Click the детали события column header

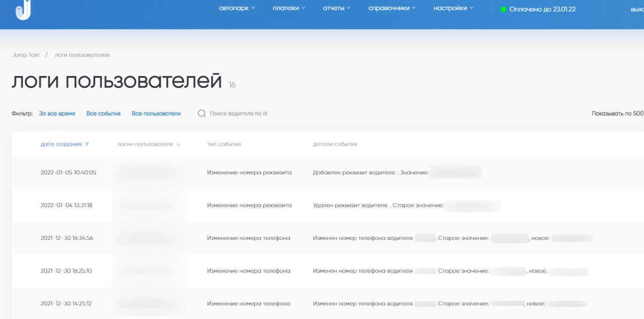[335, 144]
